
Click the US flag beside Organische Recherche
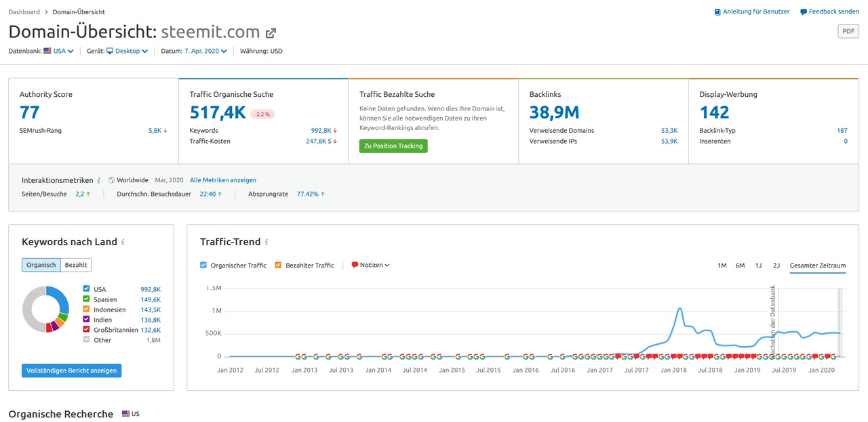coord(126,413)
